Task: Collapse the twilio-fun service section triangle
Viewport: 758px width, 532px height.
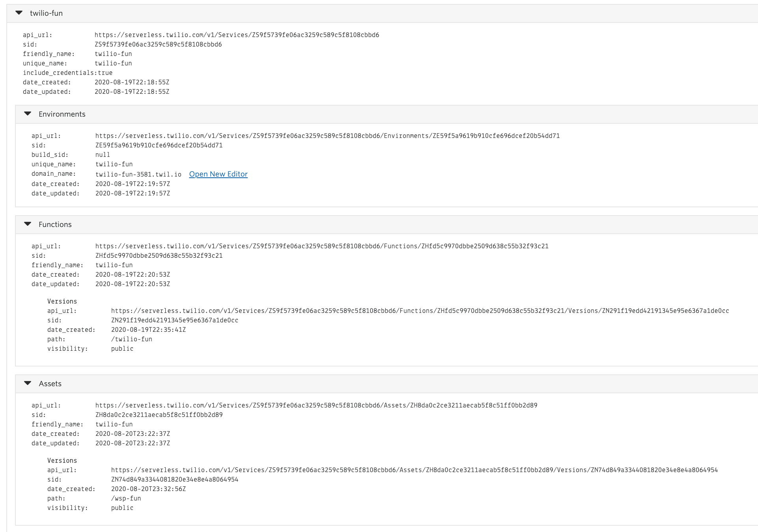Action: [19, 13]
